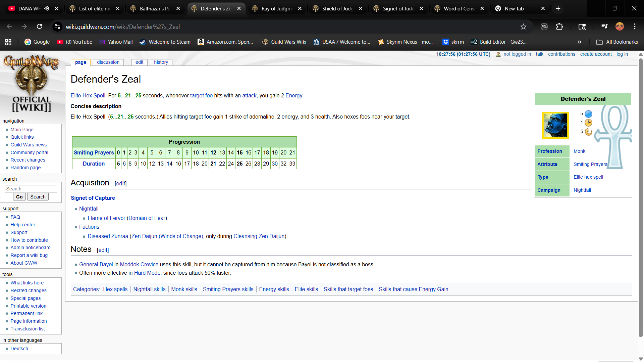Image resolution: width=644 pixels, height=362 pixels.
Task: Open the Amazon.com bookmark
Action: (225, 42)
